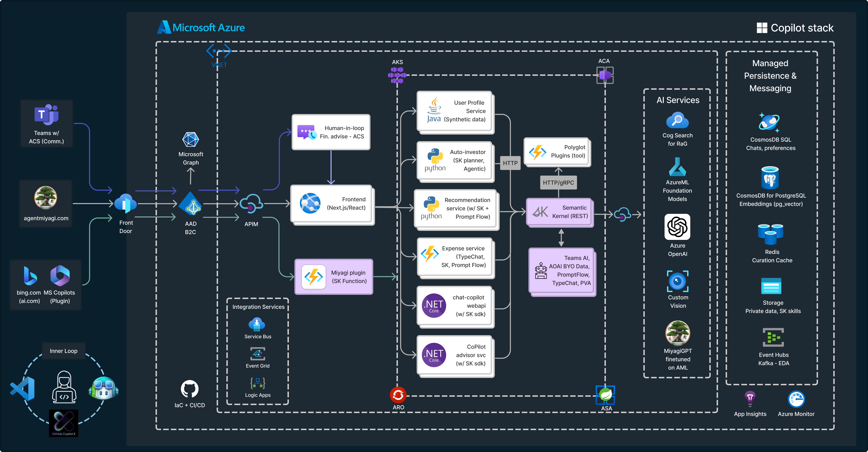Click the GitHub Copilot X thumbnail
The image size is (868, 452).
point(63,423)
